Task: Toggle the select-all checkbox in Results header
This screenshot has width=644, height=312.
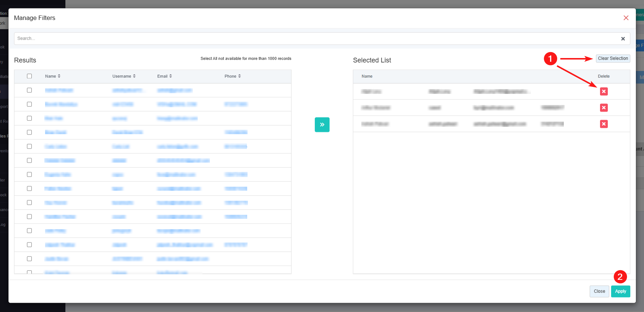Action: (x=30, y=76)
